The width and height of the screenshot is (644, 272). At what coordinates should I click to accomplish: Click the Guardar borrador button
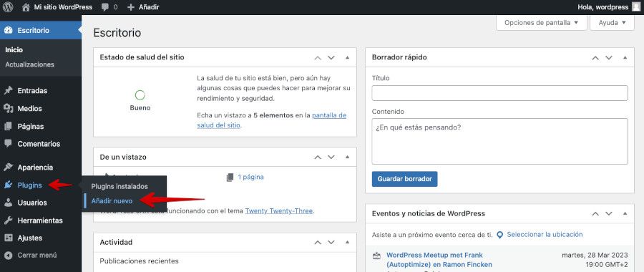(x=404, y=179)
